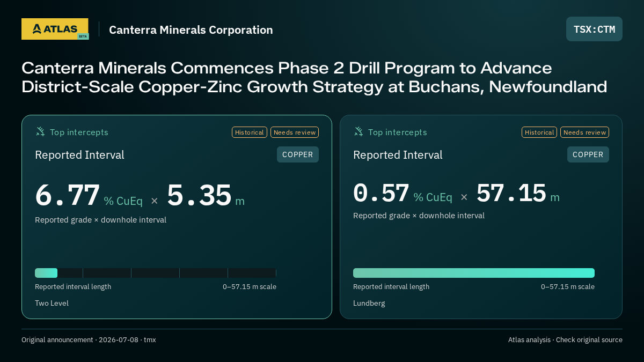Click Top intercepts label in Lundberg card
This screenshot has height=362, width=644.
click(397, 132)
